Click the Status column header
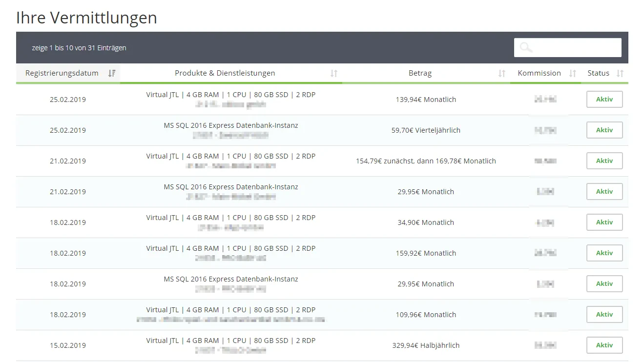 [x=605, y=73]
